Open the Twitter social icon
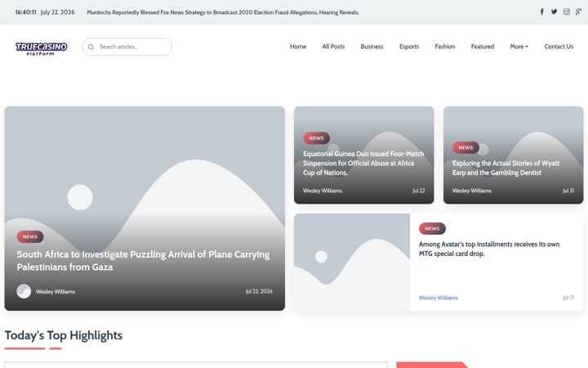This screenshot has width=588, height=368. pos(554,12)
